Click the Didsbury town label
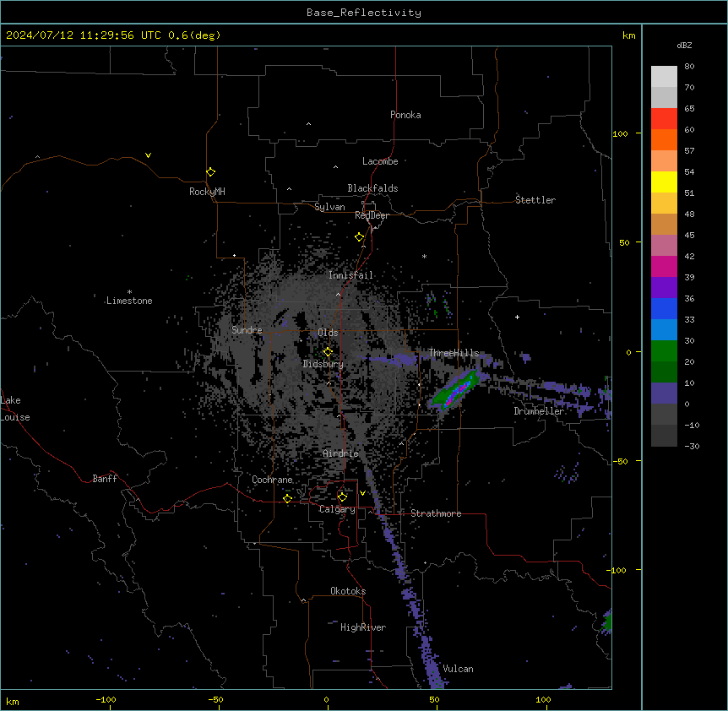Screen dimensions: 728x711 323,364
